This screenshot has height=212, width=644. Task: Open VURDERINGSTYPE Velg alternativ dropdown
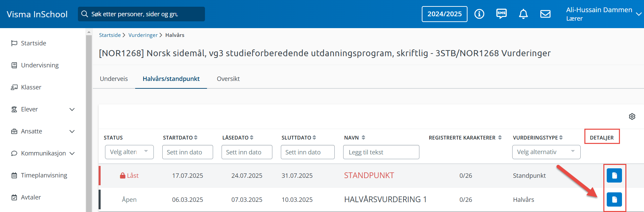coord(546,152)
